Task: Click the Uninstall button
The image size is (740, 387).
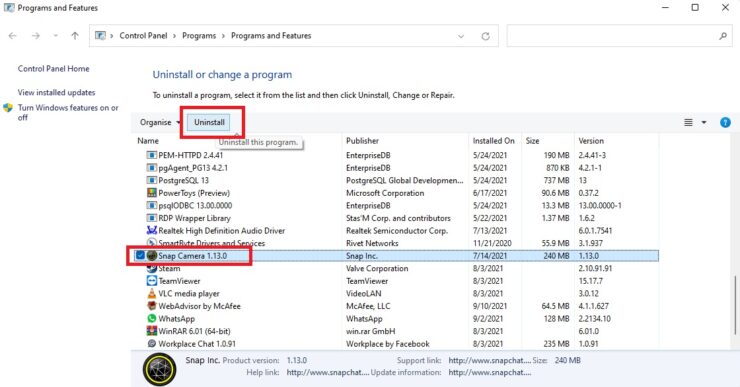Action: (209, 122)
